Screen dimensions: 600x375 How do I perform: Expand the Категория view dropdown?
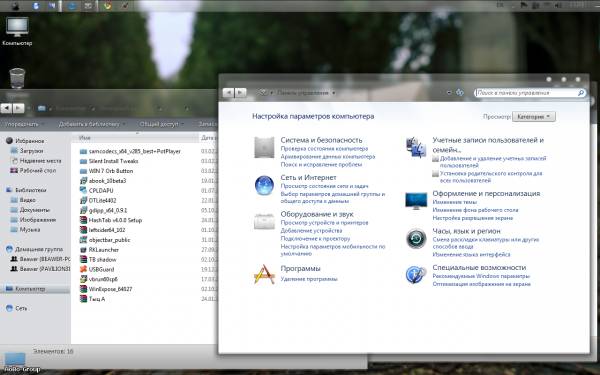(x=533, y=117)
